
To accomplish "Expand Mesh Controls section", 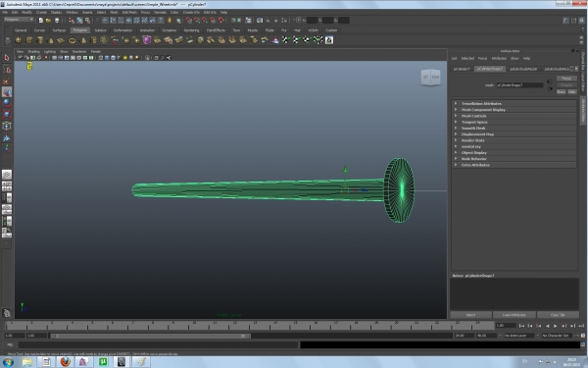I will tap(514, 116).
